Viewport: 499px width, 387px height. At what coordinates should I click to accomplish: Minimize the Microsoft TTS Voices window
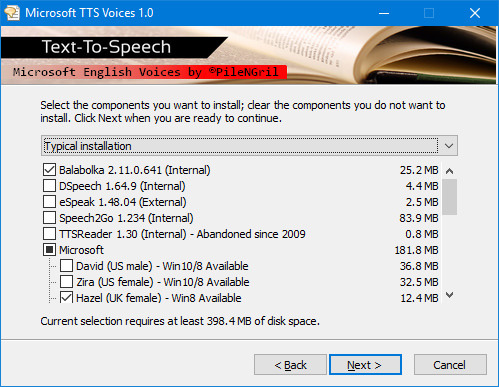coord(384,13)
